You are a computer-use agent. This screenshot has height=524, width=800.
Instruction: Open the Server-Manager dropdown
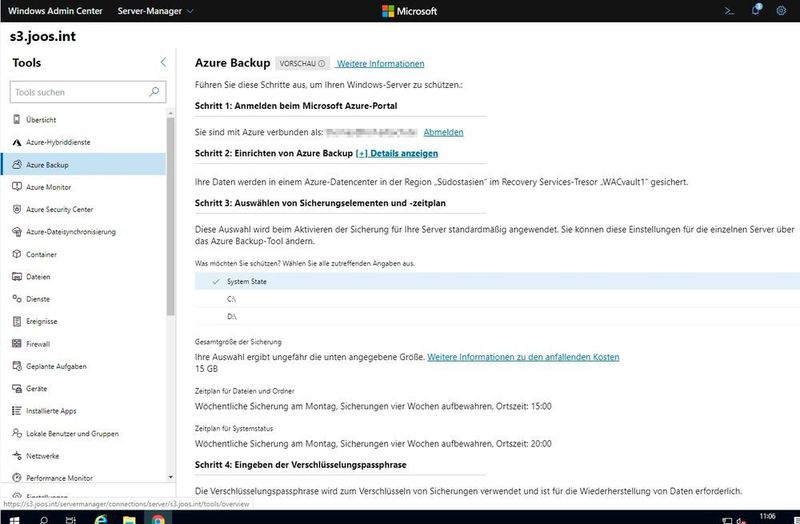pos(155,11)
